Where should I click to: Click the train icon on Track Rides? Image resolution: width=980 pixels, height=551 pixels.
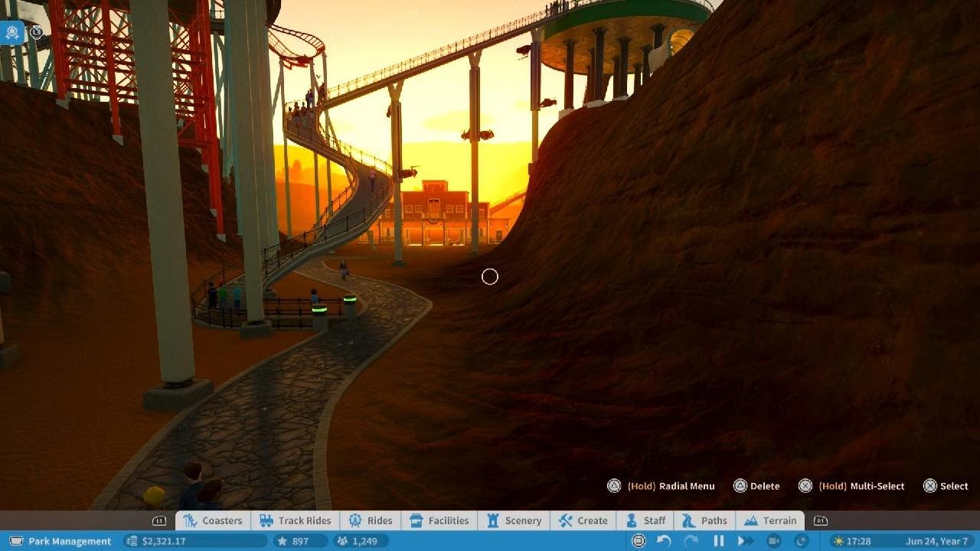[x=266, y=520]
